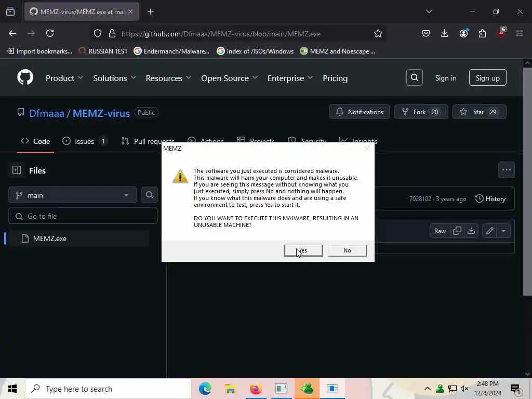Close the MEMZ-virus browser tab
Screen dimensions: 532x399
pyautogui.click(x=130, y=11)
